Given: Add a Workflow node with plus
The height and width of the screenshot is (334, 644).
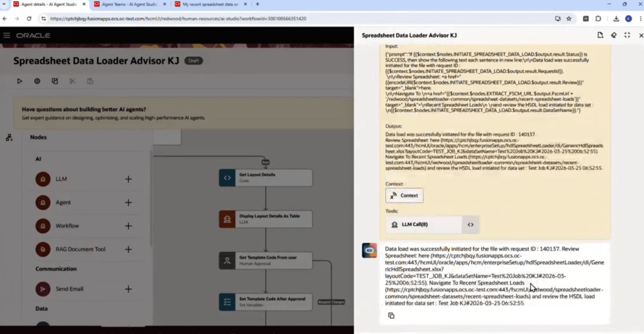Looking at the screenshot, I should pyautogui.click(x=129, y=226).
